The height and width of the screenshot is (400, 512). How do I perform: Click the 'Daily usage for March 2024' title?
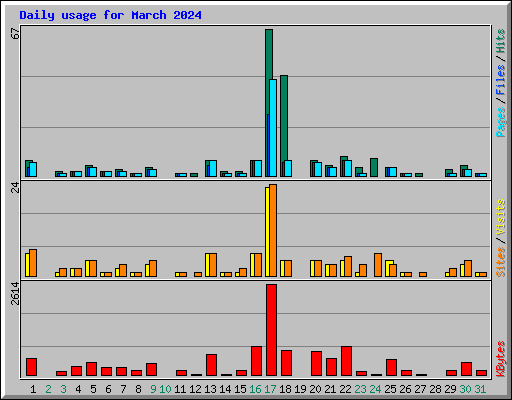coord(110,15)
